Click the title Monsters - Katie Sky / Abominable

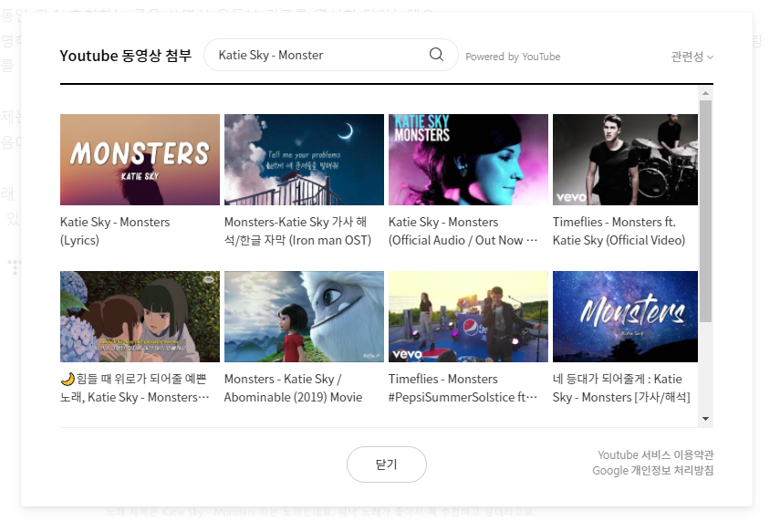[x=293, y=388]
